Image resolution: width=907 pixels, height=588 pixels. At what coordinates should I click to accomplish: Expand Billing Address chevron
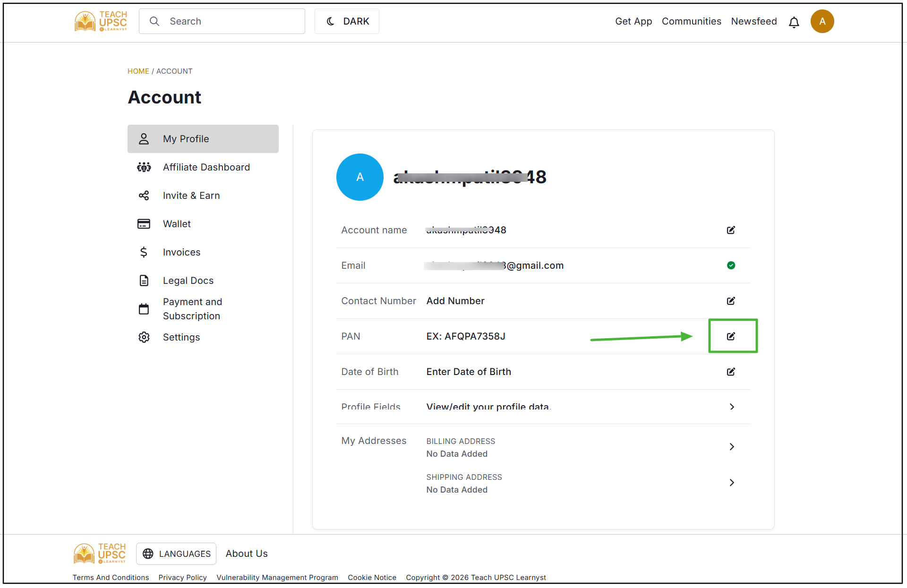732,447
